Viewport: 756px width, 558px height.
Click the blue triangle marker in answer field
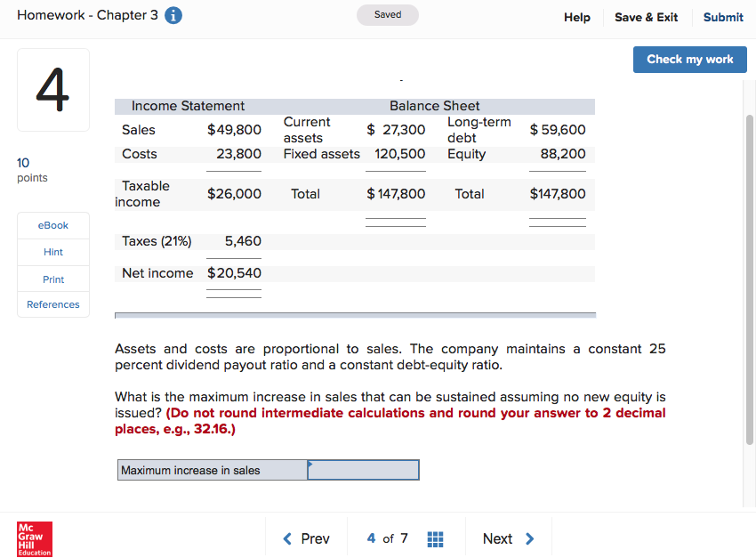[310, 464]
